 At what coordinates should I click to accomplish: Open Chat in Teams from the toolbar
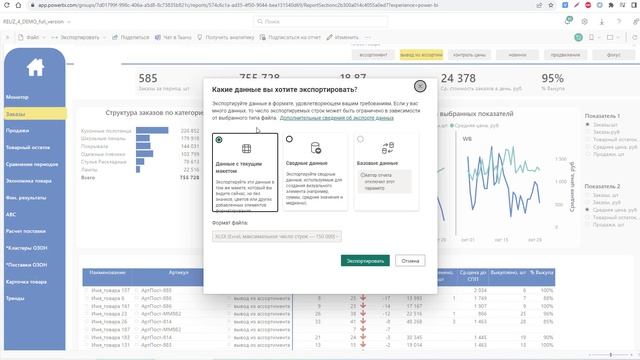click(x=173, y=37)
